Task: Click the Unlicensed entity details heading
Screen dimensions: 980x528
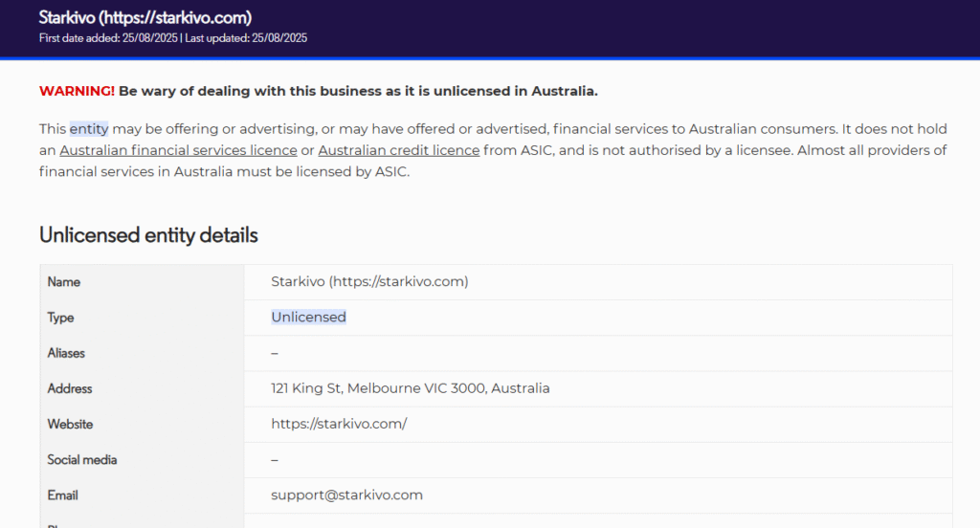Action: point(148,235)
